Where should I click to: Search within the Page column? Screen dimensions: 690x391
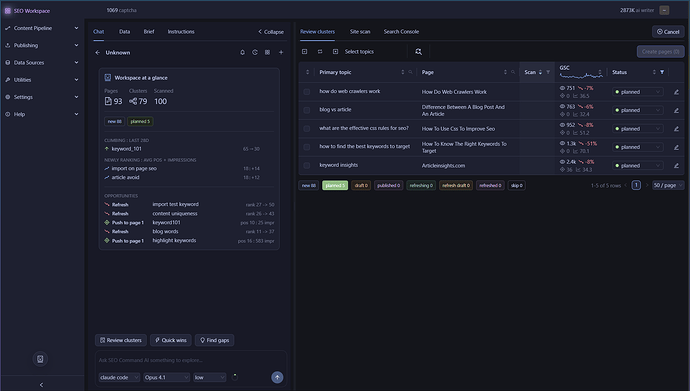[x=513, y=72]
